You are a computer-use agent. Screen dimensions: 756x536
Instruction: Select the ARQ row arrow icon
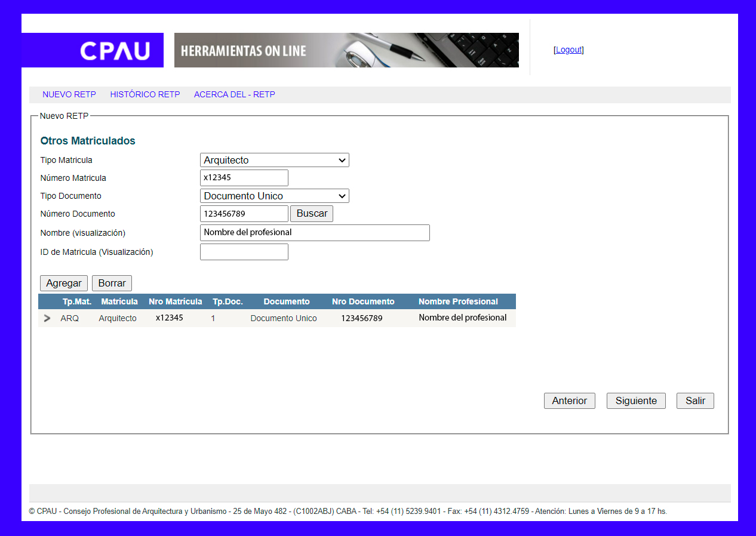[47, 318]
